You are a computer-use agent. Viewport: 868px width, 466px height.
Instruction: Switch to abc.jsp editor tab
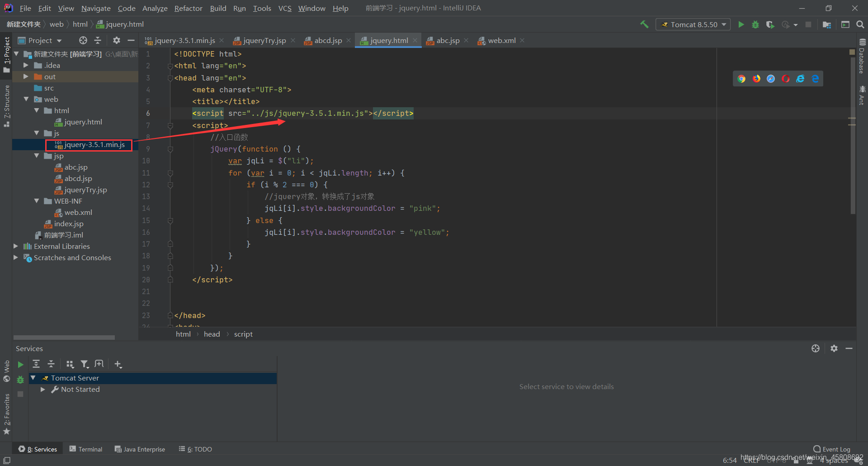[x=448, y=40]
